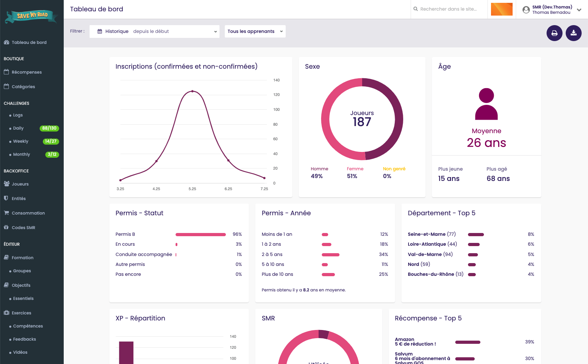The image size is (588, 364).
Task: Click the Objectifs book icon
Action: point(6,285)
